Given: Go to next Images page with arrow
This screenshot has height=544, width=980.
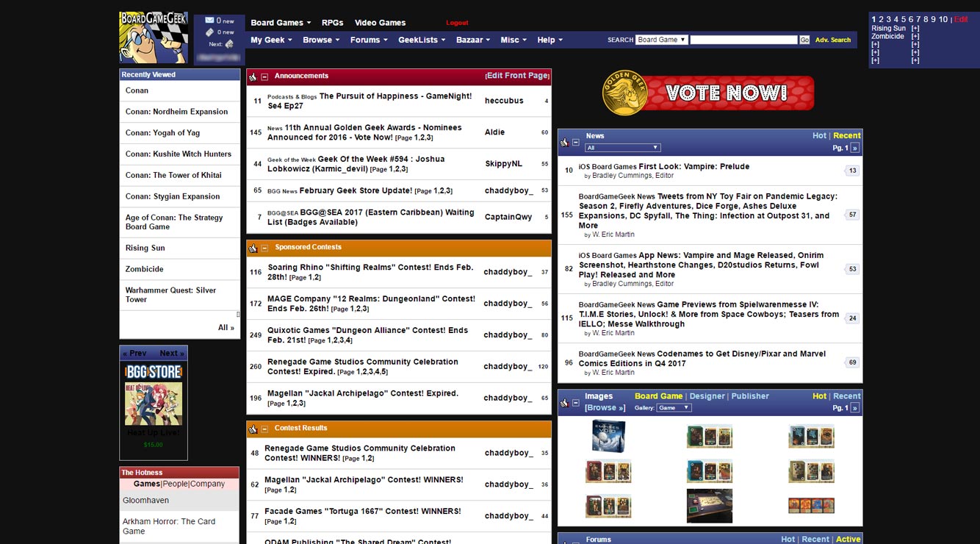Looking at the screenshot, I should (854, 407).
